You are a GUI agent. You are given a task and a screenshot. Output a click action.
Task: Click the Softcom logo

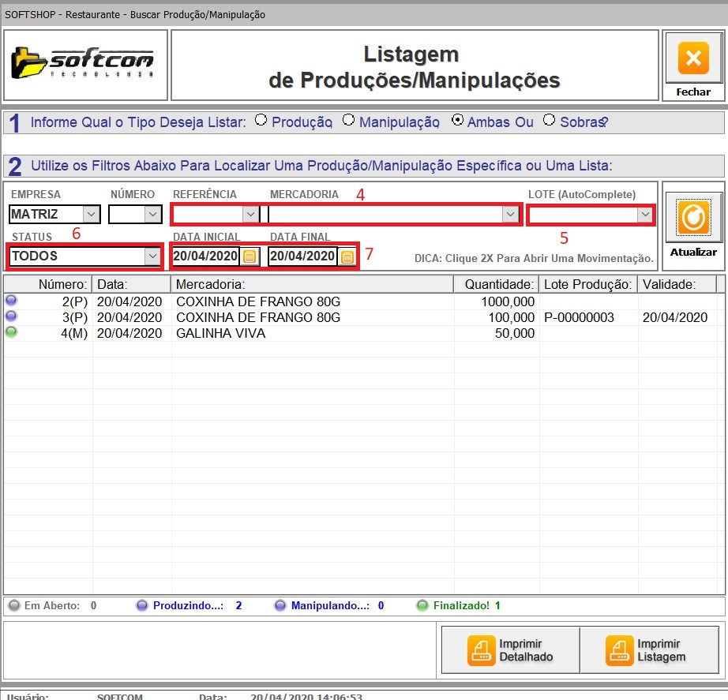(x=84, y=65)
